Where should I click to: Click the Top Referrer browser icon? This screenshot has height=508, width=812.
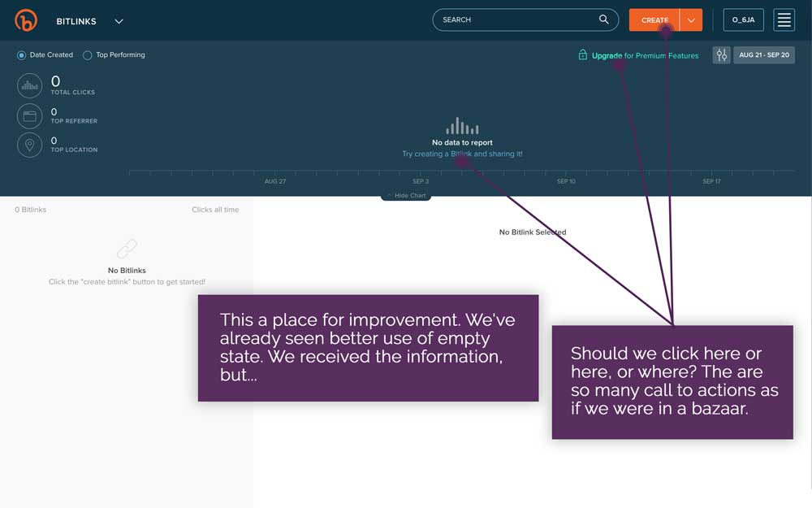coord(29,116)
